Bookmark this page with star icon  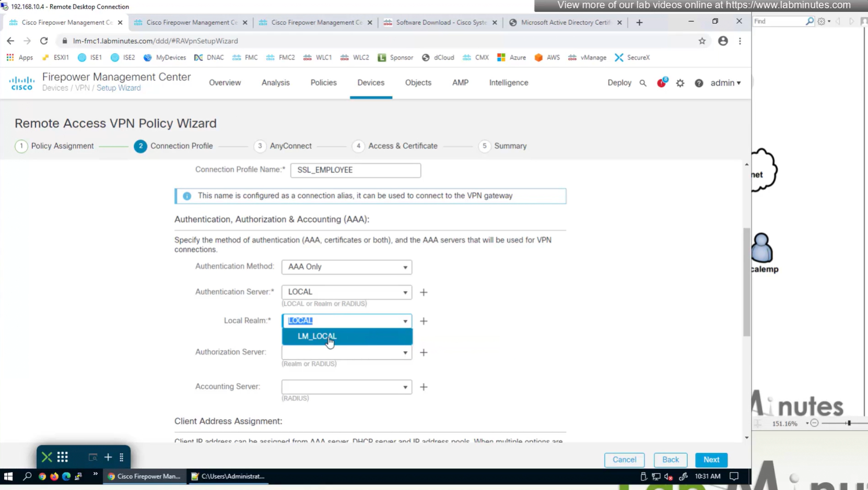[x=702, y=41]
